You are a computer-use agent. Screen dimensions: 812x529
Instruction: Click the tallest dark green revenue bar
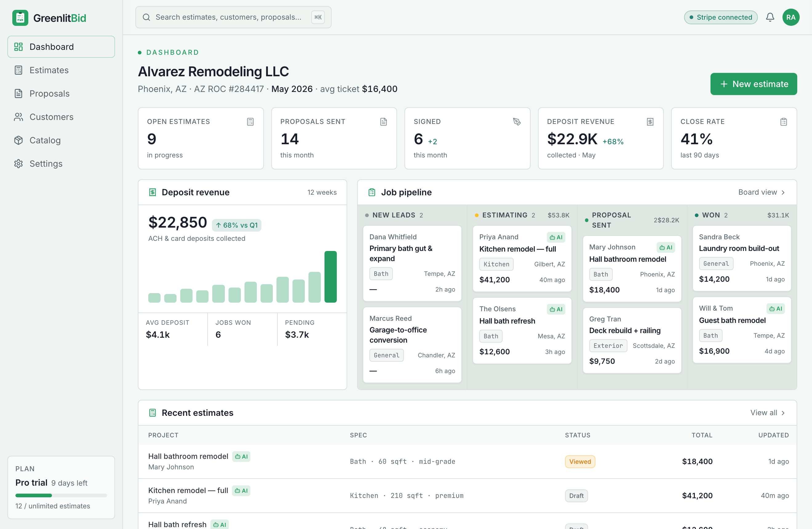pos(330,276)
